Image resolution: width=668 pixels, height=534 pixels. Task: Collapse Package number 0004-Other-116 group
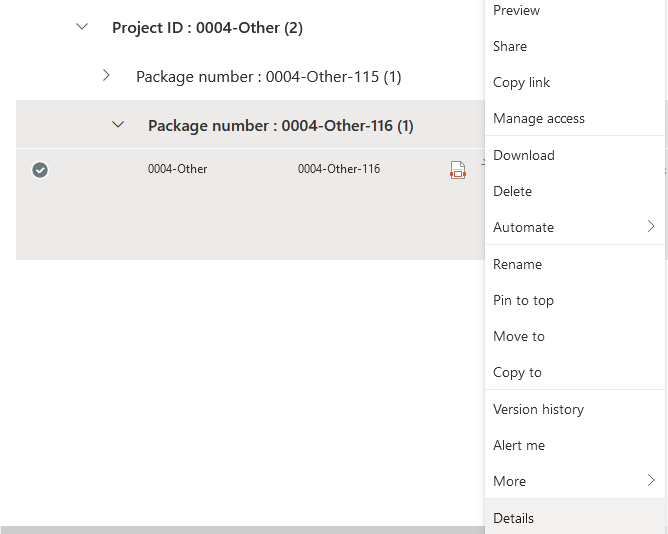click(118, 124)
